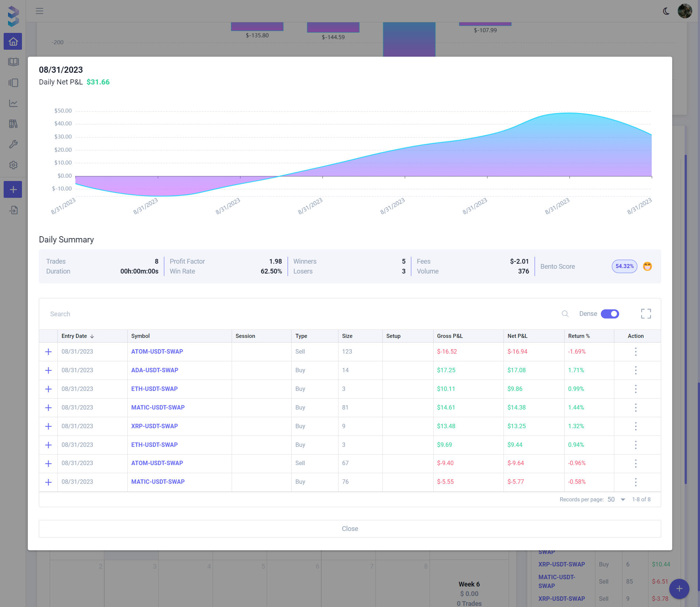Screen dimensions: 700x607
Task: Open action menu for ADA-USDT-SWAP row
Action: 636,370
